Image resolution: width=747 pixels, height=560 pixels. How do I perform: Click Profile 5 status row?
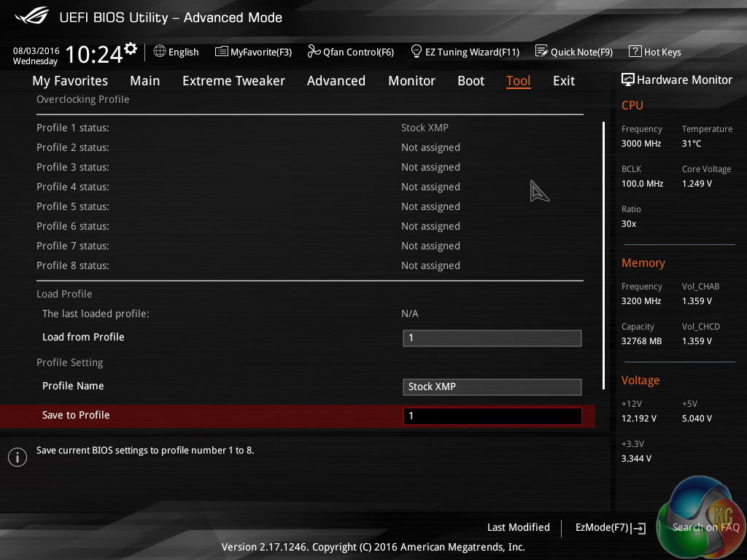click(x=309, y=206)
